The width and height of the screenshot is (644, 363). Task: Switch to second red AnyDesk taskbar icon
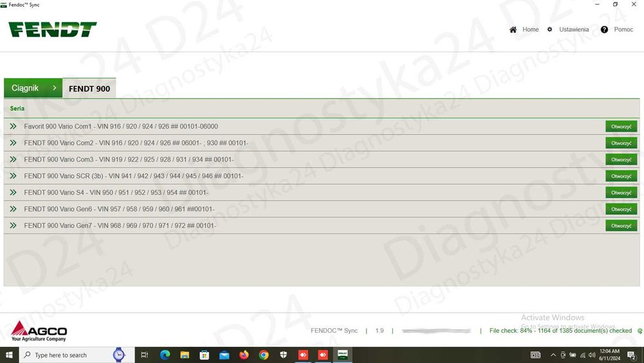(323, 355)
